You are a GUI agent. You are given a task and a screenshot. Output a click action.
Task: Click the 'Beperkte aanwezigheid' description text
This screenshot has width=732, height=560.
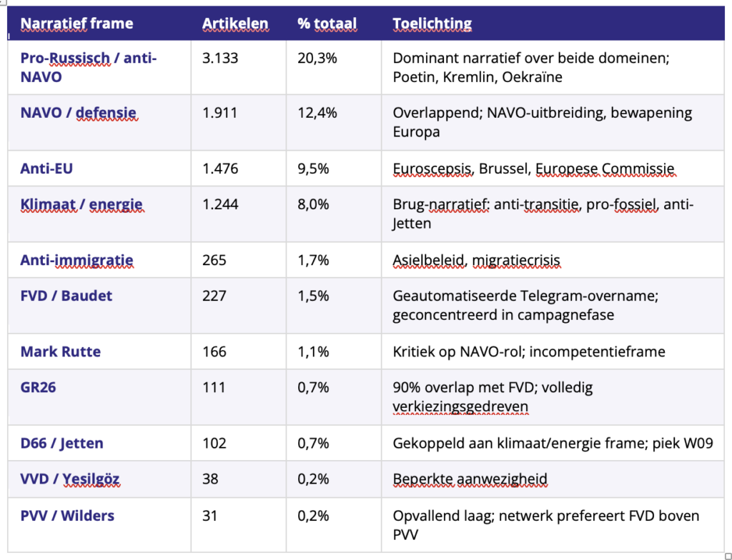[x=470, y=479]
